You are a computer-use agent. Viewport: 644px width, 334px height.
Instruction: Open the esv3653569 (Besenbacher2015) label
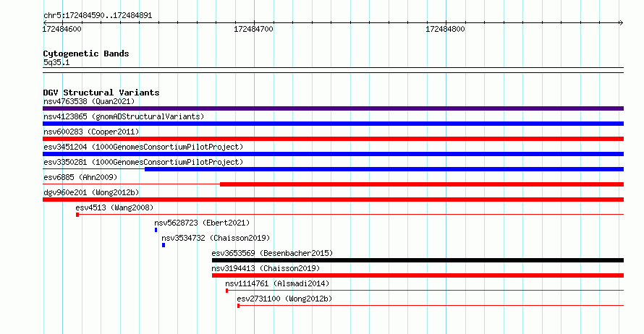tap(272, 253)
